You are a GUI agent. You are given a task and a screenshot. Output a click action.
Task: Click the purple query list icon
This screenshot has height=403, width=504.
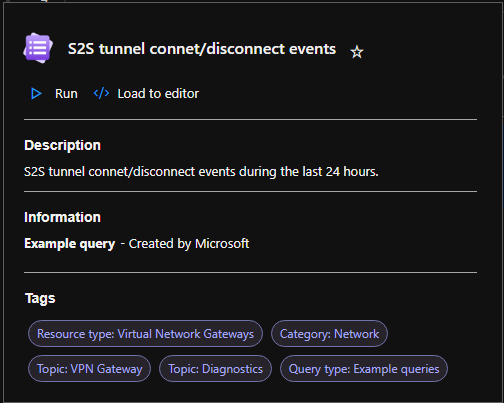point(38,48)
